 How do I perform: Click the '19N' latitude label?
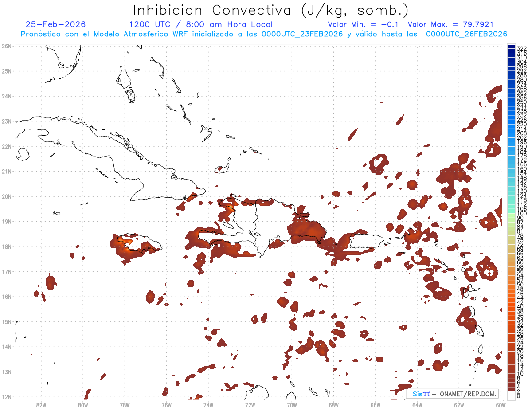click(x=6, y=221)
